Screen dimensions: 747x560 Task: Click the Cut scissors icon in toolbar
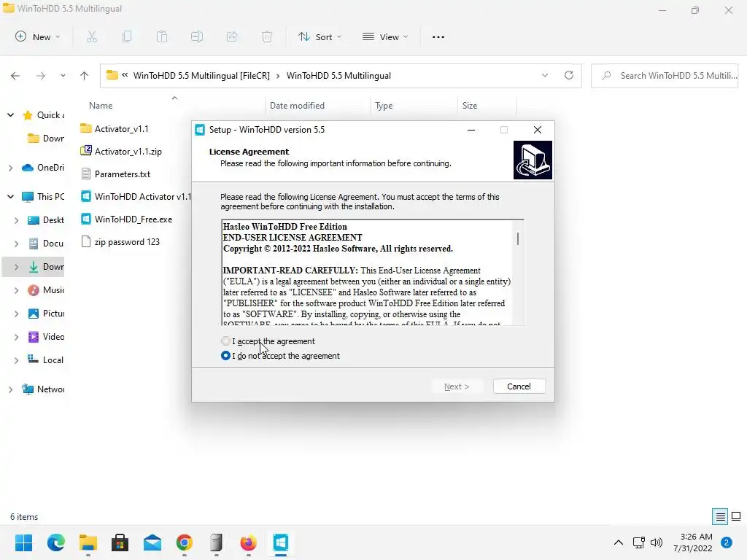tap(92, 36)
